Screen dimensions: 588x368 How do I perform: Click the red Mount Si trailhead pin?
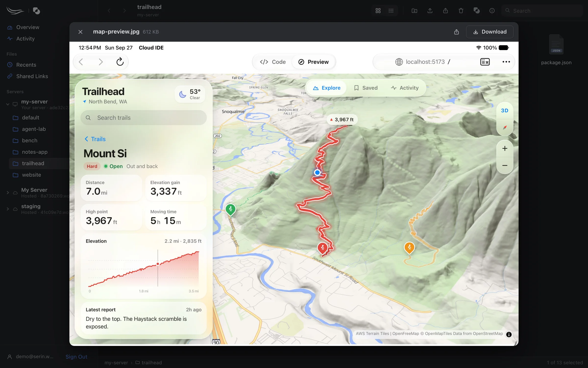(322, 248)
